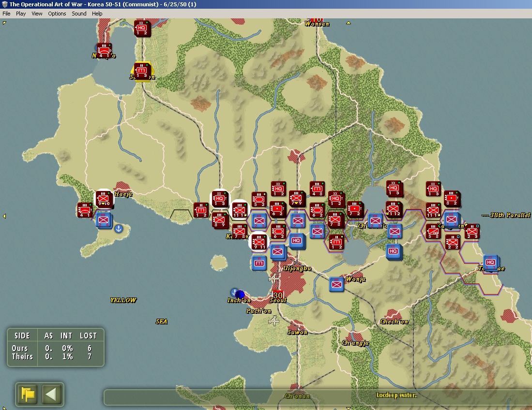Click the Ch'onan city label
This screenshot has width=532, height=410.
297,396
